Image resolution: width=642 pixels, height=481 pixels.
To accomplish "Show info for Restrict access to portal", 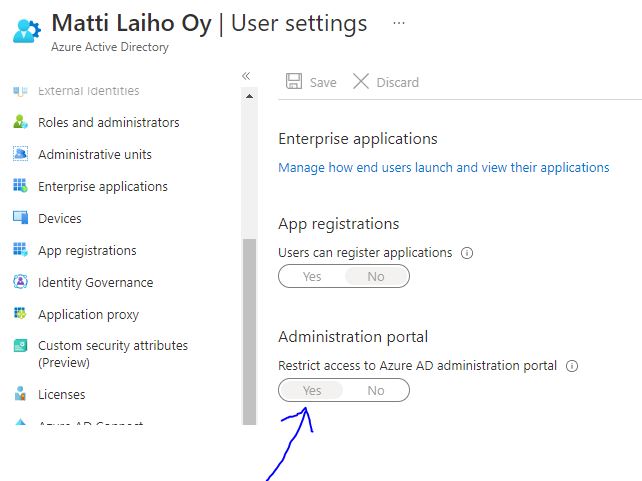I will click(x=572, y=366).
